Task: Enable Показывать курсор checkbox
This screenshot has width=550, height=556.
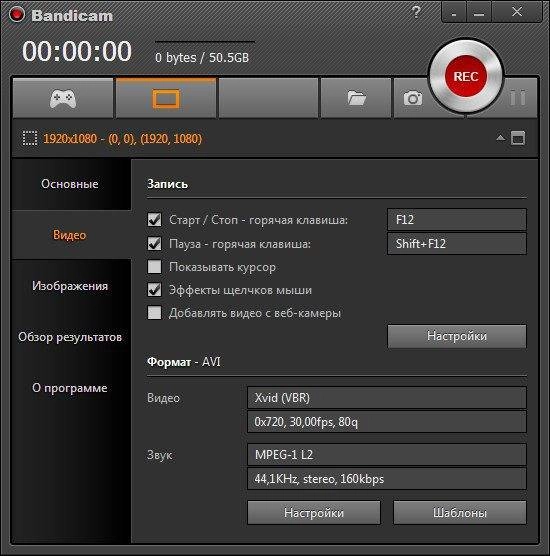Action: pyautogui.click(x=154, y=267)
